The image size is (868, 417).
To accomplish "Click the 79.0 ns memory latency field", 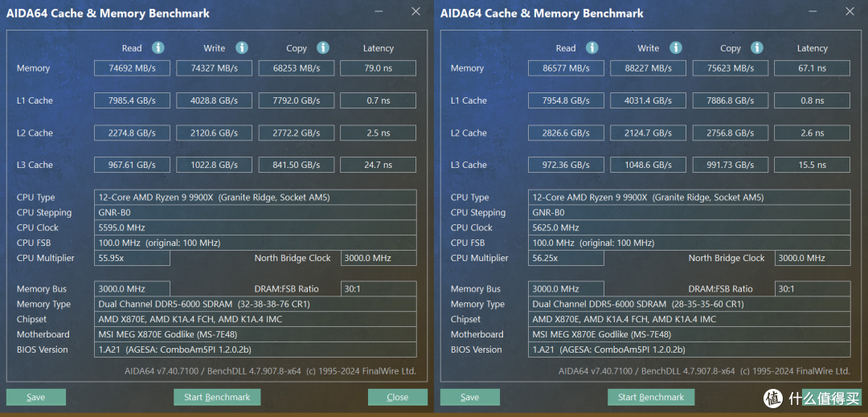I will click(378, 68).
